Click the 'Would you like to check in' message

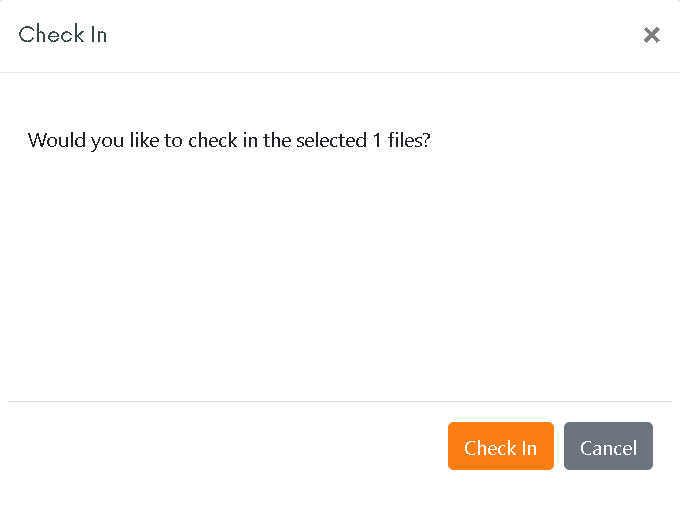[x=229, y=140]
